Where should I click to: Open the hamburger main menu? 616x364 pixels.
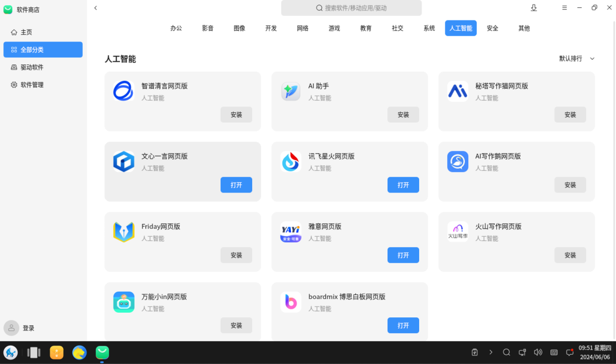point(564,8)
